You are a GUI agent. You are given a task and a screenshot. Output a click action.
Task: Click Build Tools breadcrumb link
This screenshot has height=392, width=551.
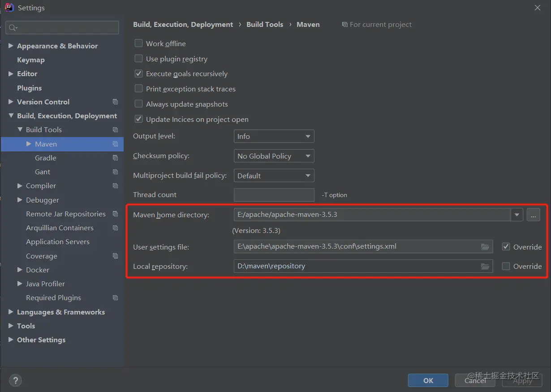pos(265,25)
